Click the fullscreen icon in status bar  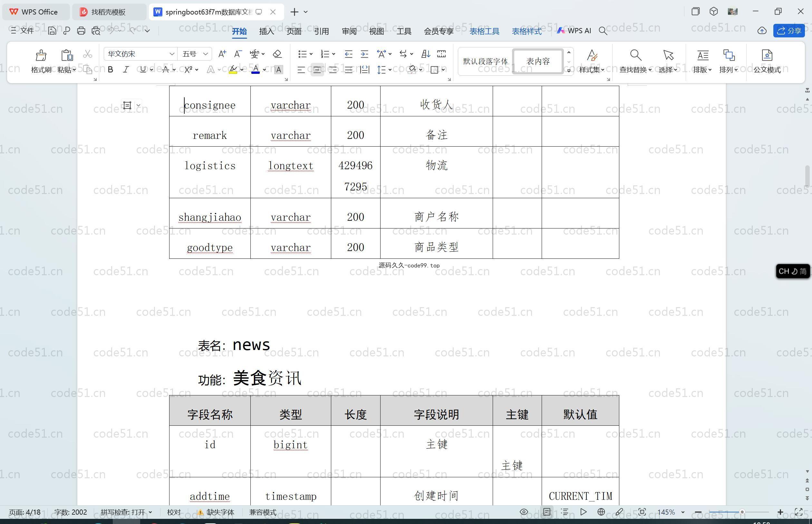(798, 512)
